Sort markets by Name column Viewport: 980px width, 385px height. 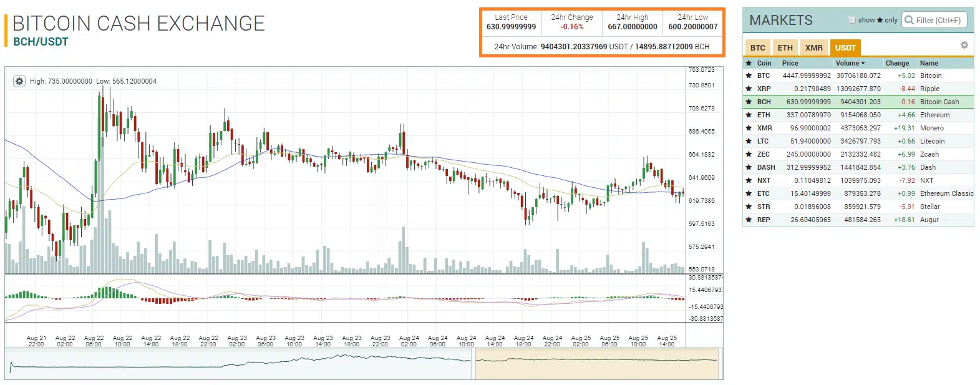click(929, 63)
